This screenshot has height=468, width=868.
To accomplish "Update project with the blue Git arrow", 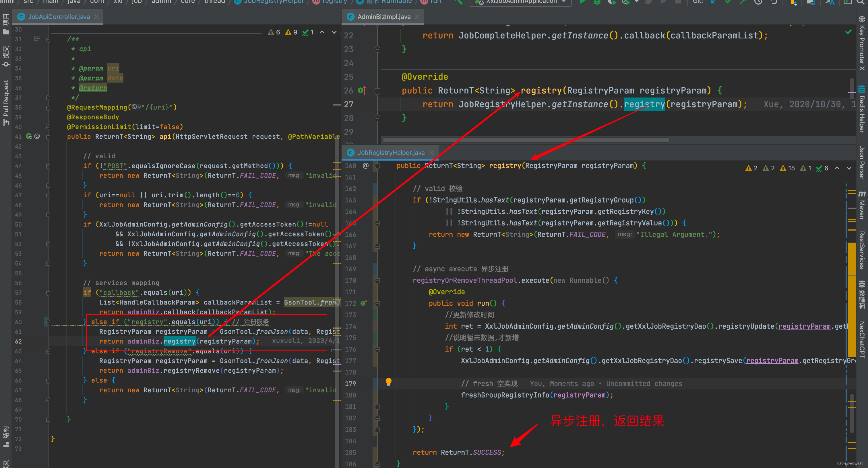I will [x=713, y=2].
